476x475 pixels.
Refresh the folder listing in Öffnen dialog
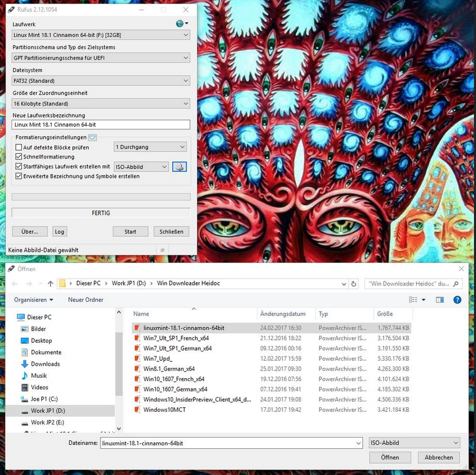pos(354,284)
